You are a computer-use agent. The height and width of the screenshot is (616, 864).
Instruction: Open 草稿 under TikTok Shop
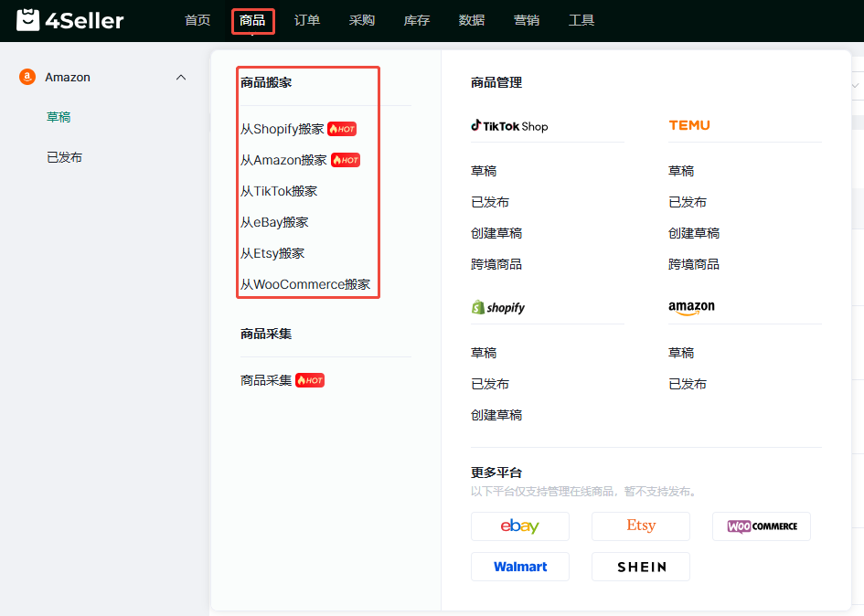click(x=484, y=171)
